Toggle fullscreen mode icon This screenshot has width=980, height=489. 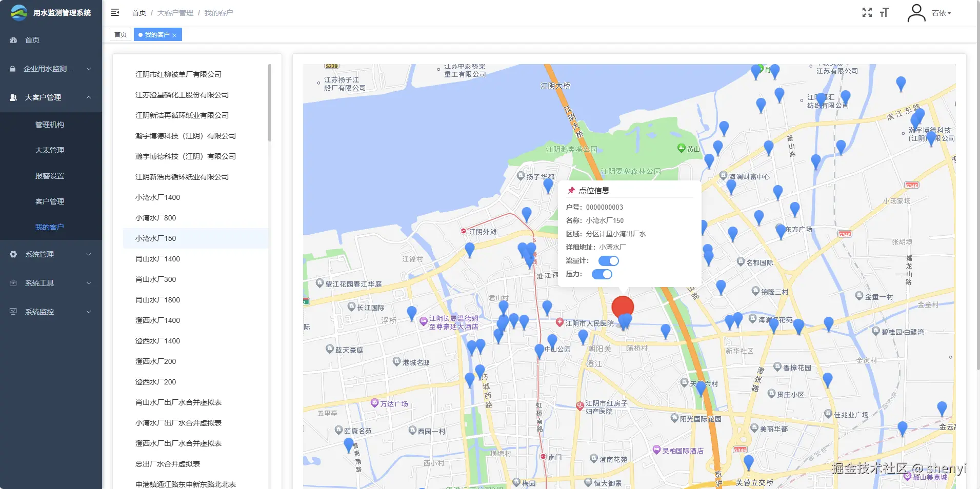click(x=867, y=12)
